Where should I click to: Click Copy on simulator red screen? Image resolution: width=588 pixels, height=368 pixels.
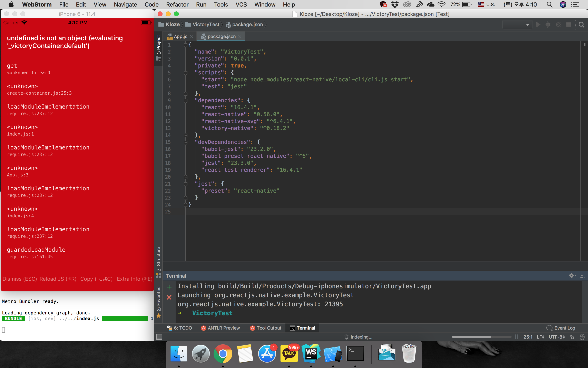[x=96, y=279]
